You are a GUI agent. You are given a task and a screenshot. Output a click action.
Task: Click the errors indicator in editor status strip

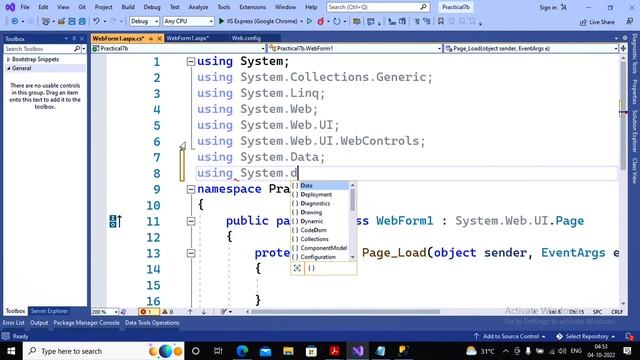click(148, 311)
